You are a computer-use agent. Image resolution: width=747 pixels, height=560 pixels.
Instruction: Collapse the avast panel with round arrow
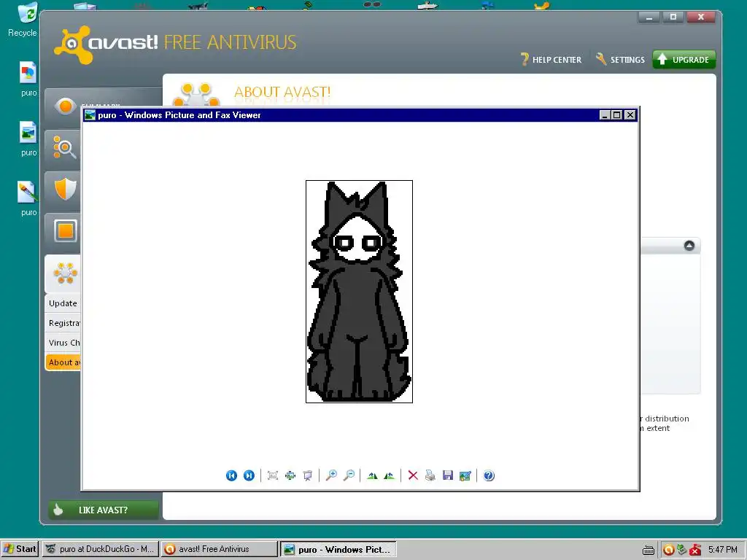689,246
